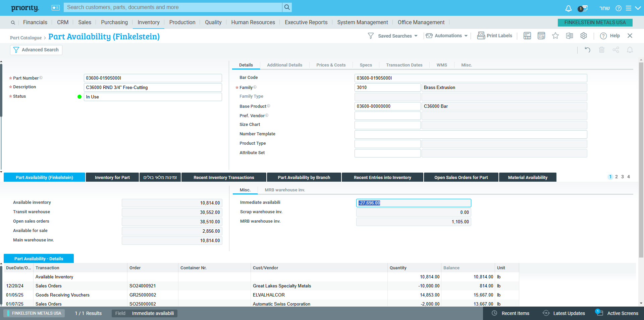Click the magnifier icon in the global search bar
The height and width of the screenshot is (320, 644).
[287, 7]
